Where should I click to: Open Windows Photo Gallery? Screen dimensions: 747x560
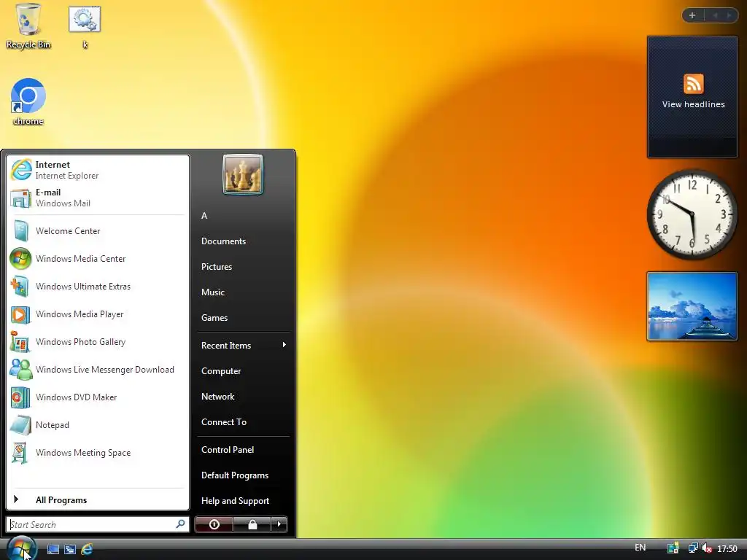tap(98, 342)
